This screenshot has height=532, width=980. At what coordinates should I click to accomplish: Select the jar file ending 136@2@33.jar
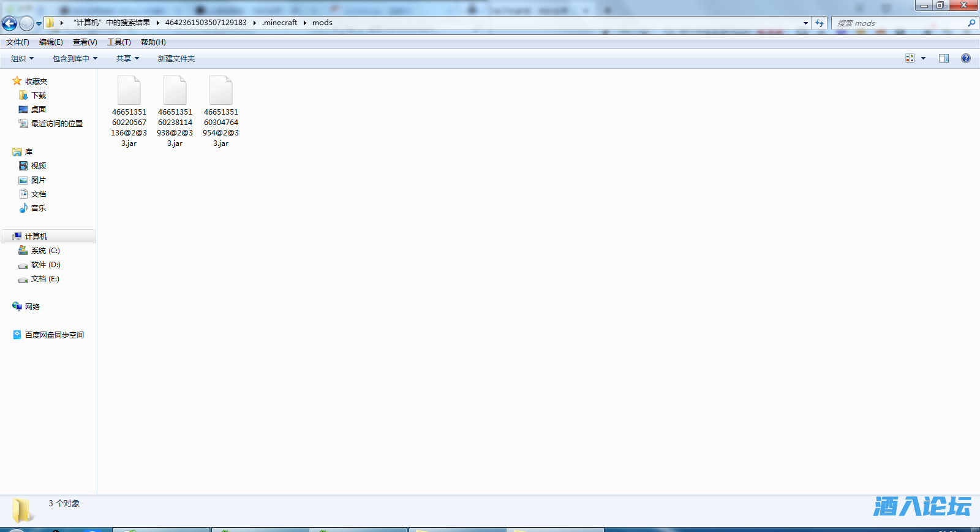coord(129,112)
